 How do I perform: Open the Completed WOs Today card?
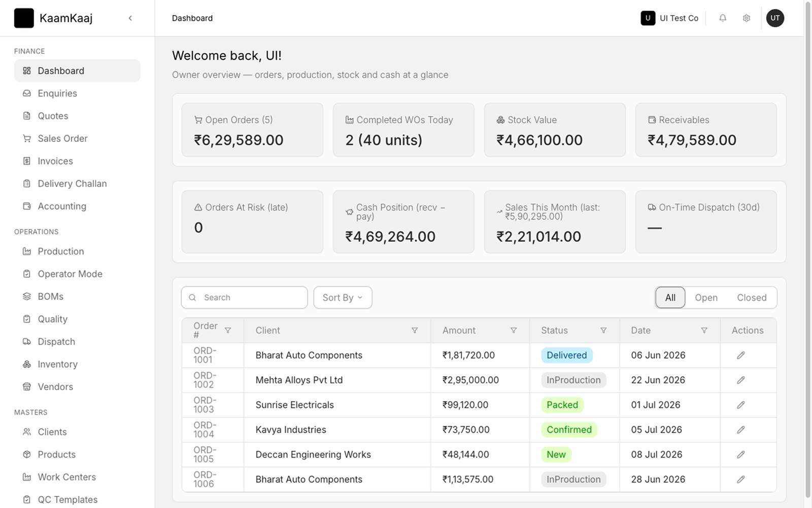[x=403, y=130]
